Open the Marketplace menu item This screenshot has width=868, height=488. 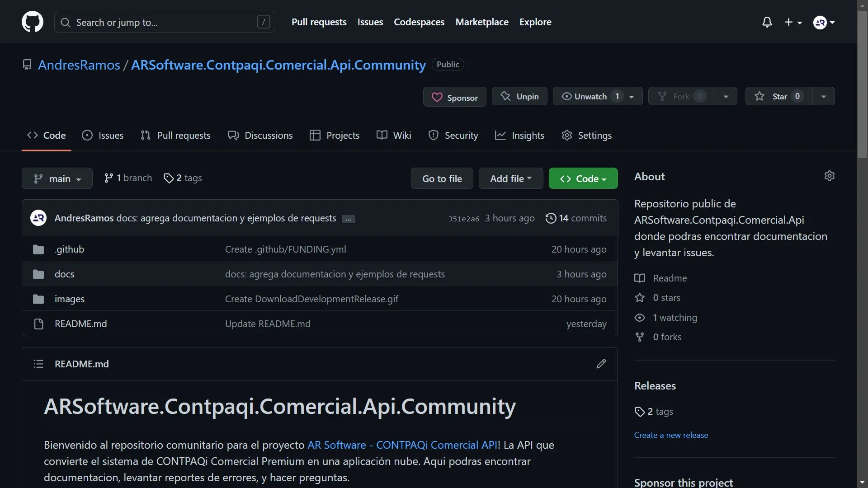[482, 22]
